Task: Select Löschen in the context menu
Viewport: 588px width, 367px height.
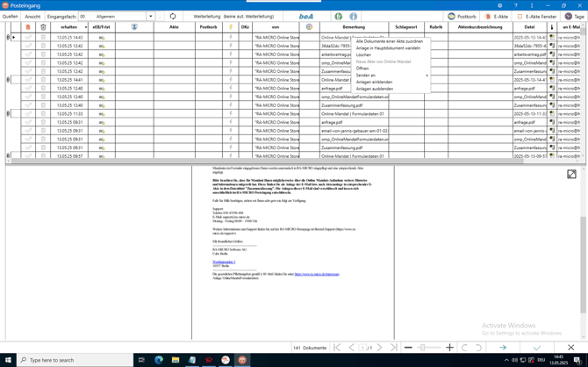Action: coord(363,54)
